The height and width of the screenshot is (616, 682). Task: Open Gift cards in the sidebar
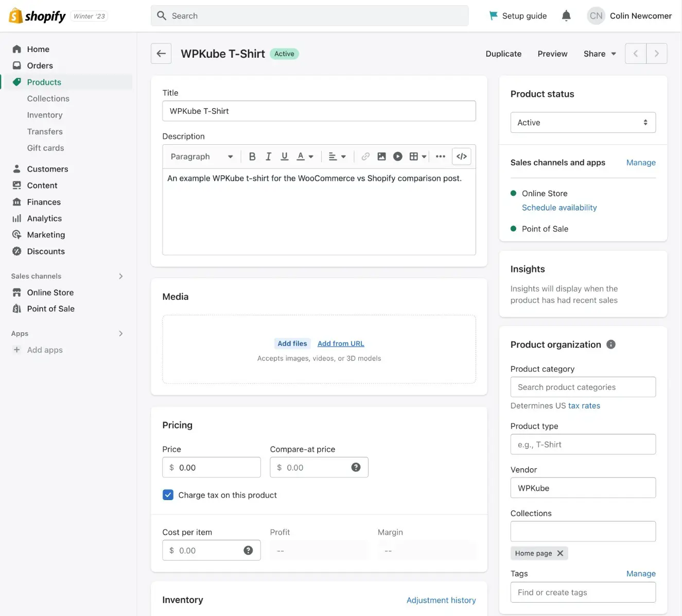click(x=46, y=148)
